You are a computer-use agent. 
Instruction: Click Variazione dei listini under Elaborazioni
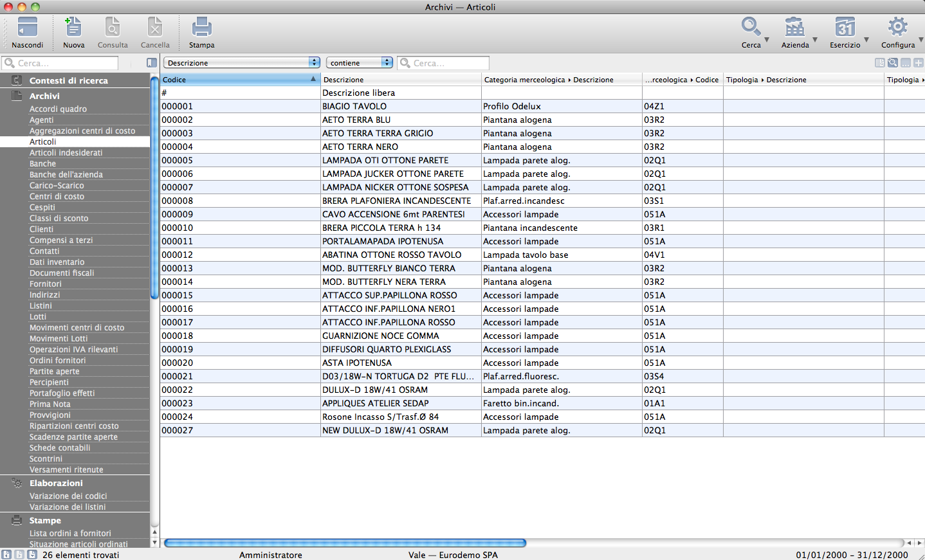(x=68, y=507)
